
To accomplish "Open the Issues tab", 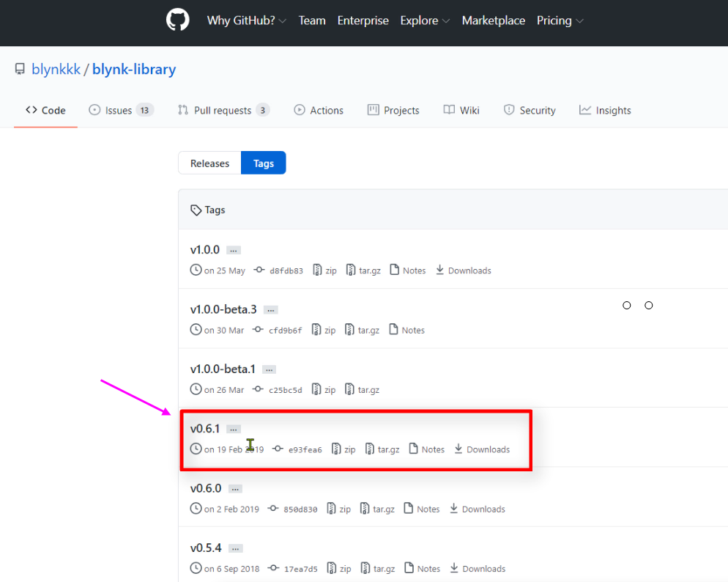I will click(x=121, y=110).
